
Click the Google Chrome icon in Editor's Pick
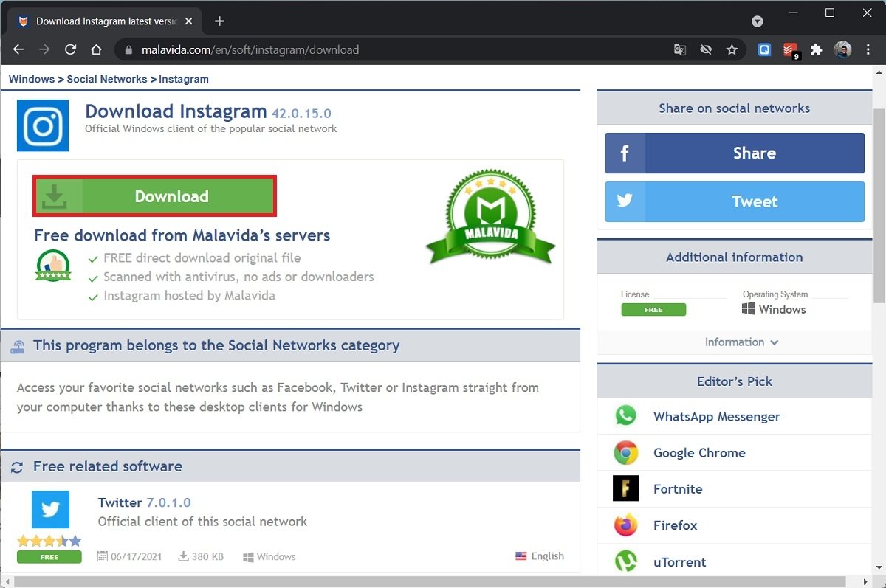[x=626, y=452]
